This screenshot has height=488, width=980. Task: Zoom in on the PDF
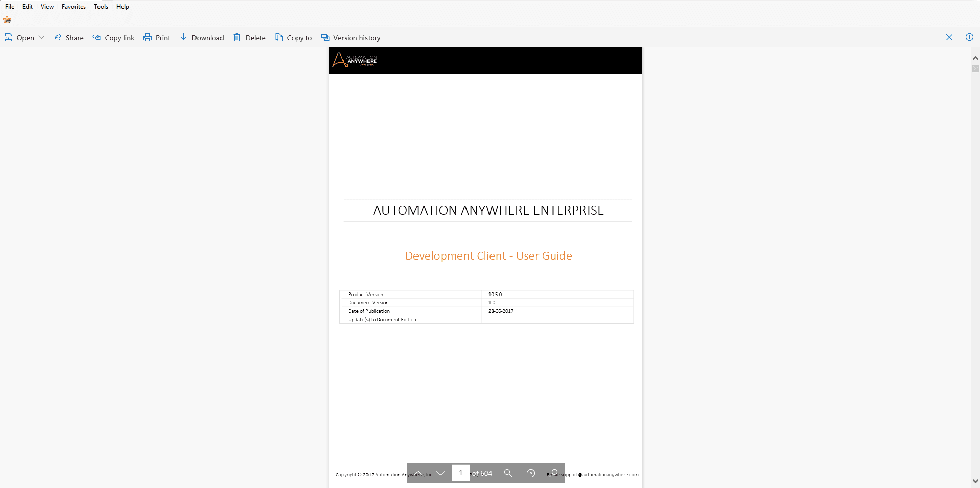pos(508,473)
